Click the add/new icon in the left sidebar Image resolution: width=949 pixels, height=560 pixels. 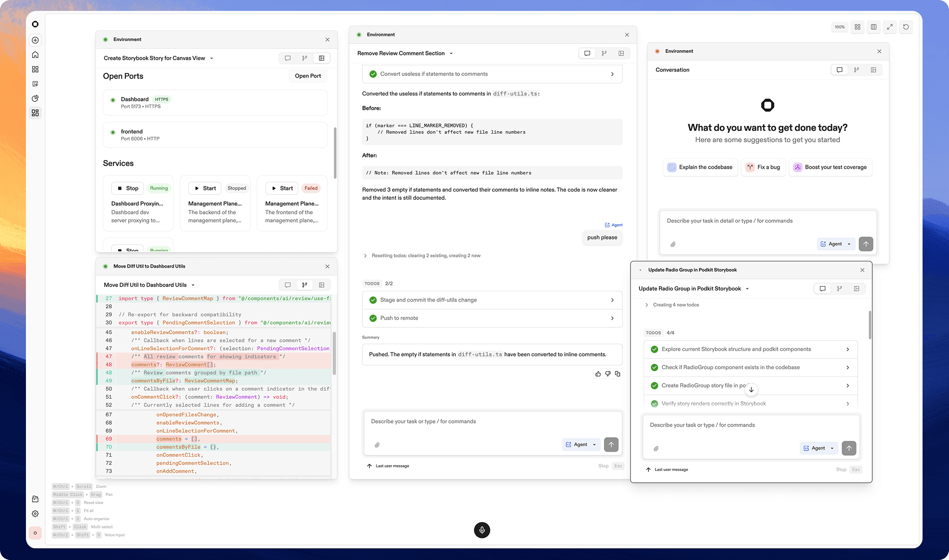coord(35,40)
